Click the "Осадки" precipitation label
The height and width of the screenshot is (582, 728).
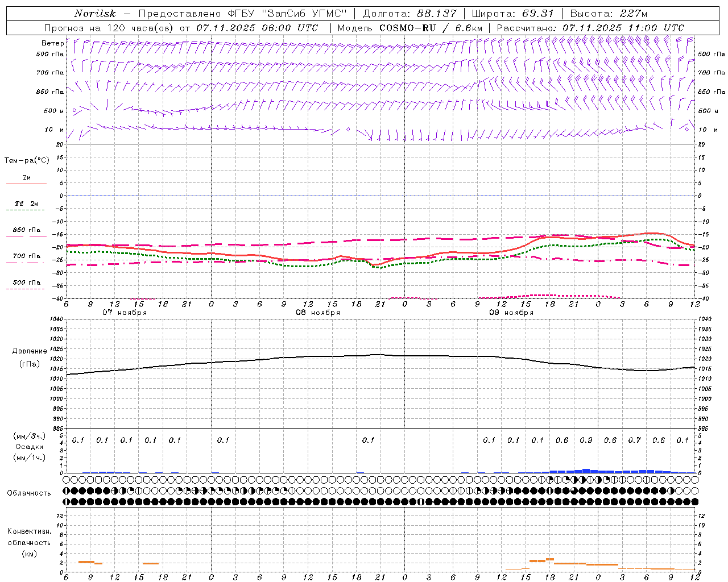[30, 447]
